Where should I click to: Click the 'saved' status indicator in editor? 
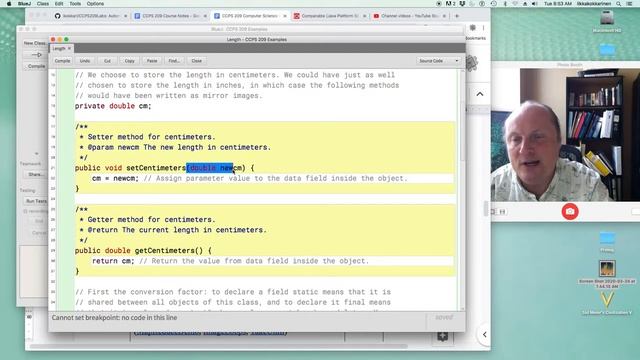444,318
